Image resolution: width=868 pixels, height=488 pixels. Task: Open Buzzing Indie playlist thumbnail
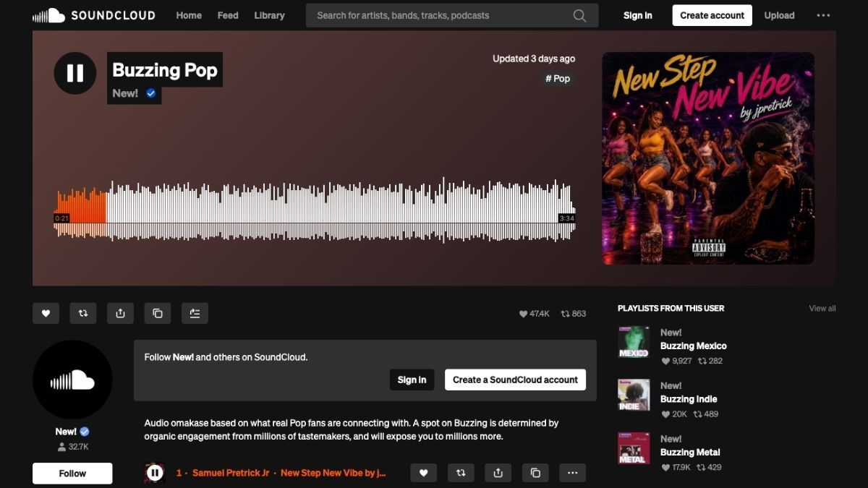click(634, 395)
